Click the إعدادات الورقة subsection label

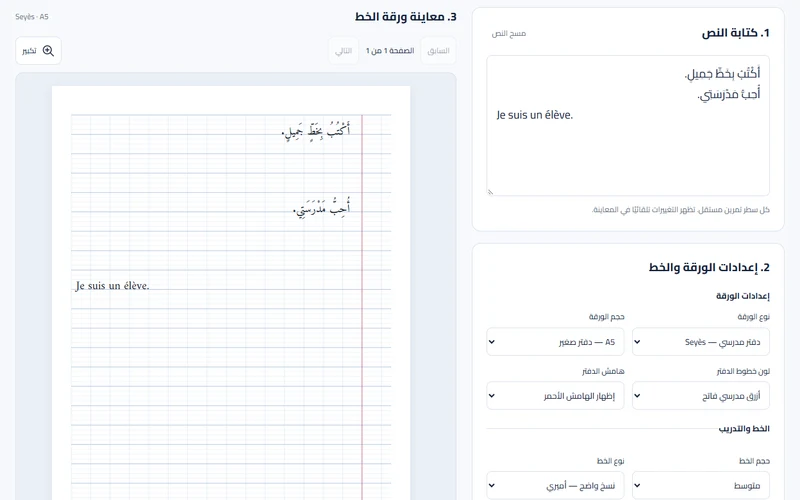coord(742,296)
